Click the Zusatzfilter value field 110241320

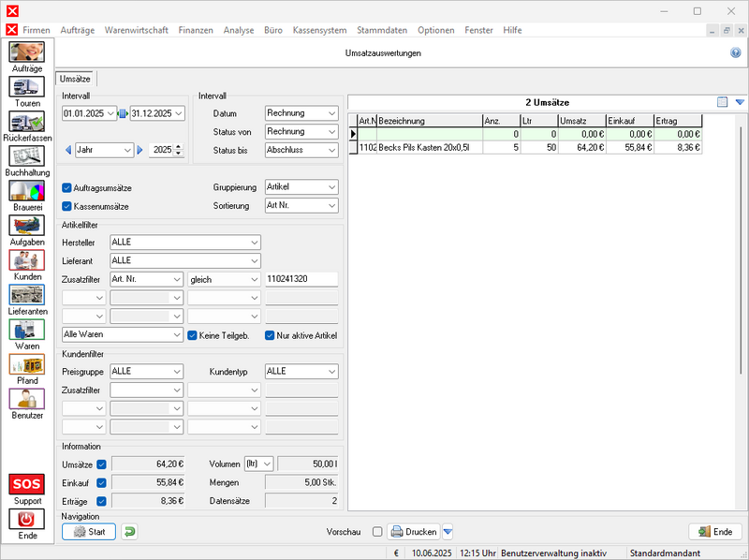pyautogui.click(x=301, y=279)
